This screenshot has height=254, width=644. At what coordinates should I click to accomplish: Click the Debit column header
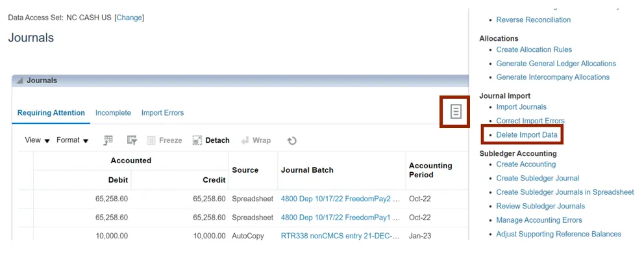[x=118, y=180]
